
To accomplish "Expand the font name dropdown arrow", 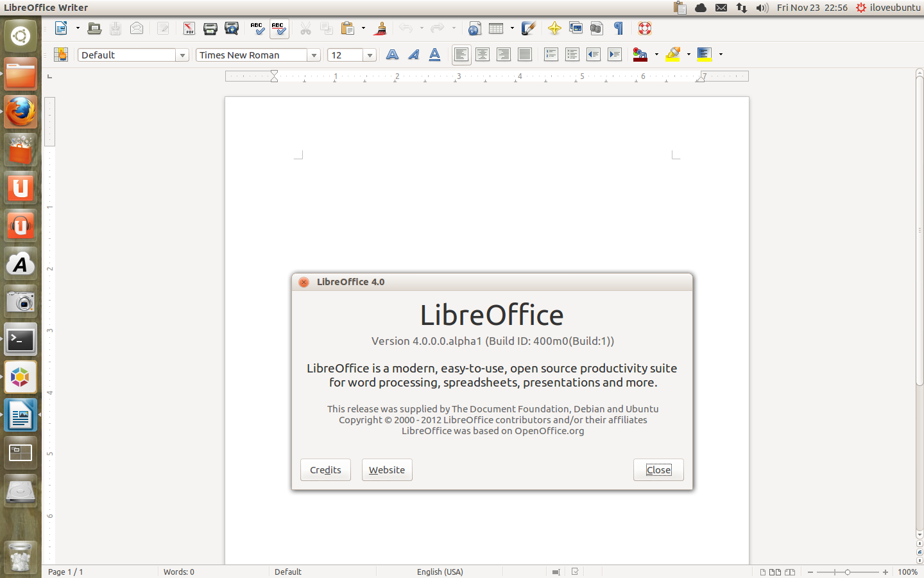I will [314, 55].
